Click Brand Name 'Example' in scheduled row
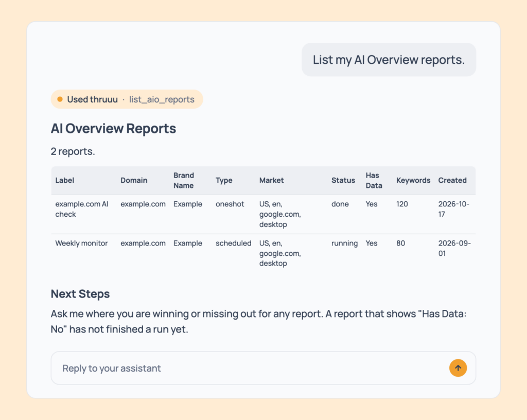This screenshot has height=420, width=527. click(x=187, y=243)
